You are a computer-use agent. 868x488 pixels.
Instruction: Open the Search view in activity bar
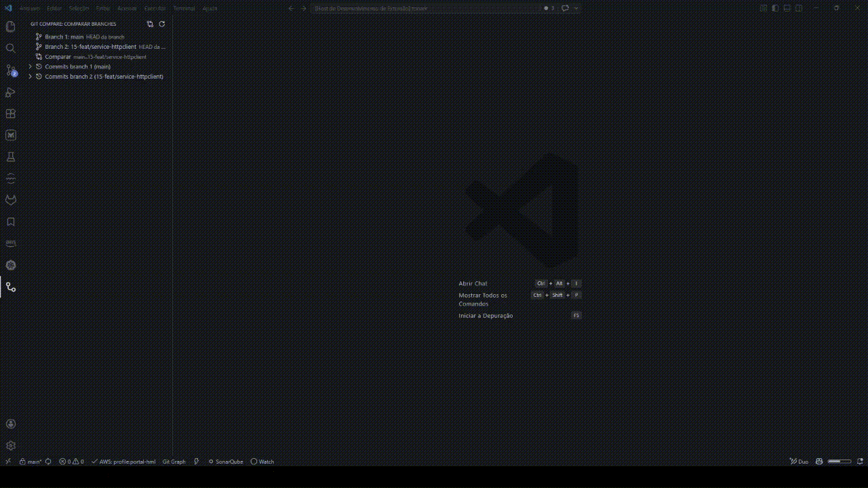point(10,49)
